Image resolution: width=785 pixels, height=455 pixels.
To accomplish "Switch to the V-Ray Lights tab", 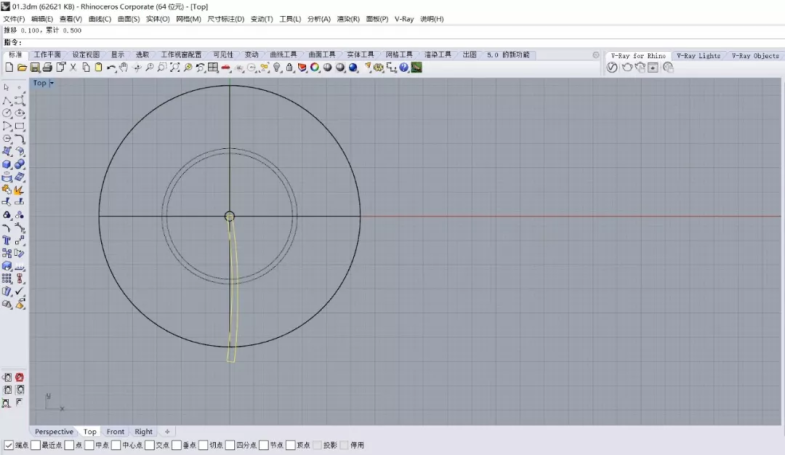I will pos(697,56).
